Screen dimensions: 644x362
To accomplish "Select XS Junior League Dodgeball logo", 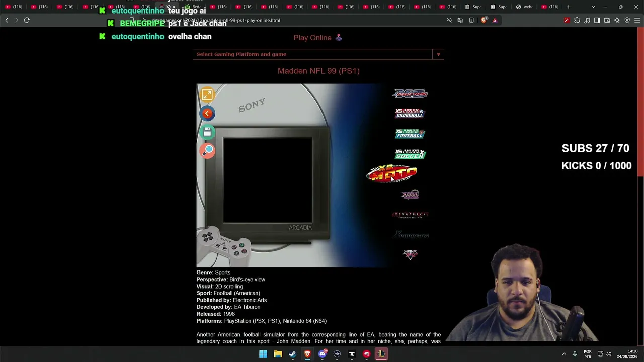I will (410, 114).
